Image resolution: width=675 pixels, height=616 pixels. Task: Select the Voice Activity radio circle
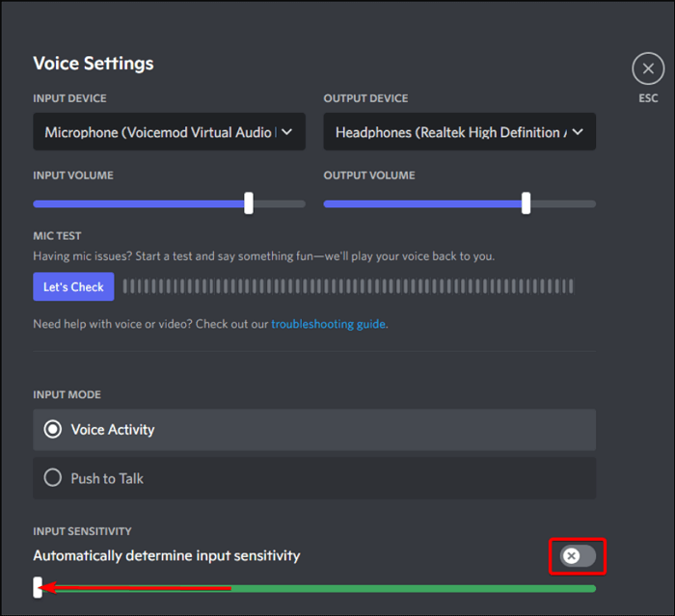54,430
